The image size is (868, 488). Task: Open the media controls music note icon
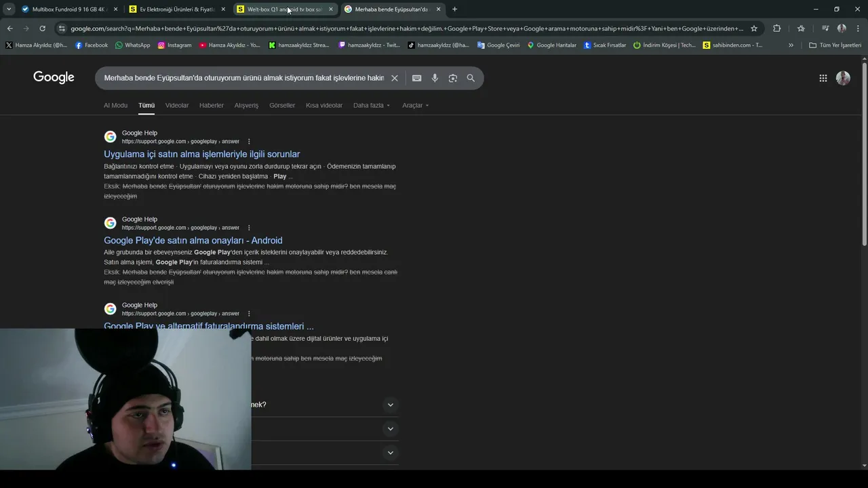825,28
